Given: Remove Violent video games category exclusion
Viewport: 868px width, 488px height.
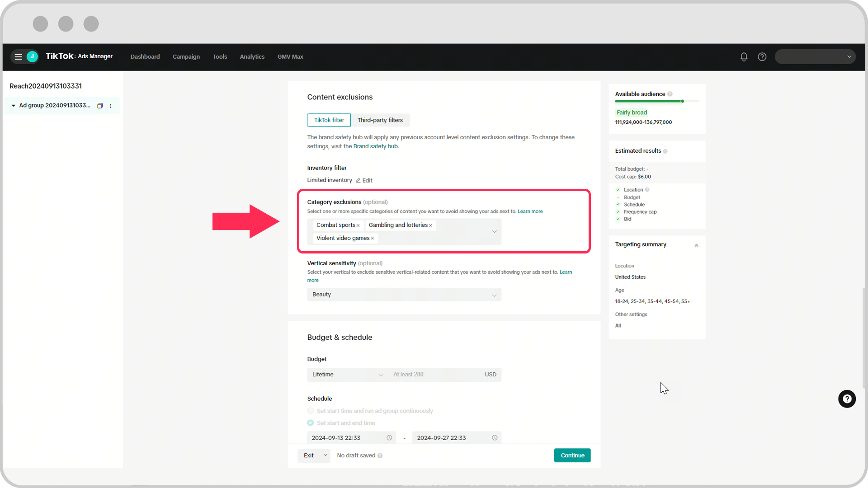Looking at the screenshot, I should coord(372,238).
